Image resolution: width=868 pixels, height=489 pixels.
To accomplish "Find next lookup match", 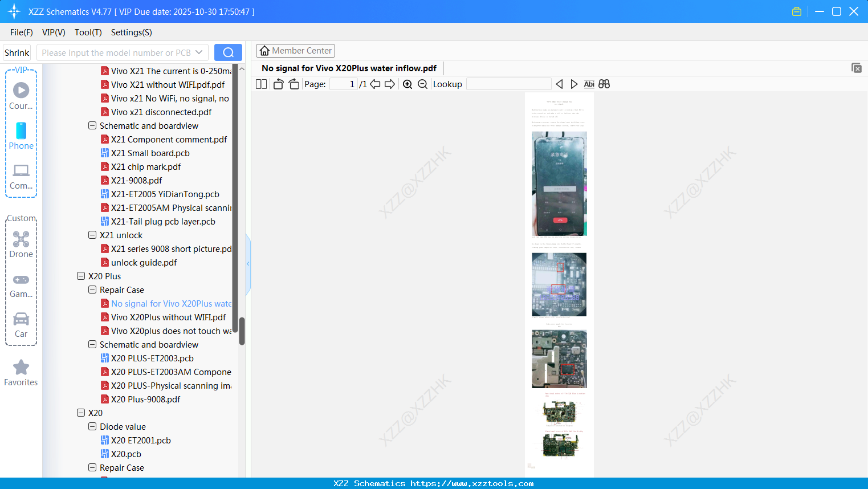I will (x=574, y=84).
